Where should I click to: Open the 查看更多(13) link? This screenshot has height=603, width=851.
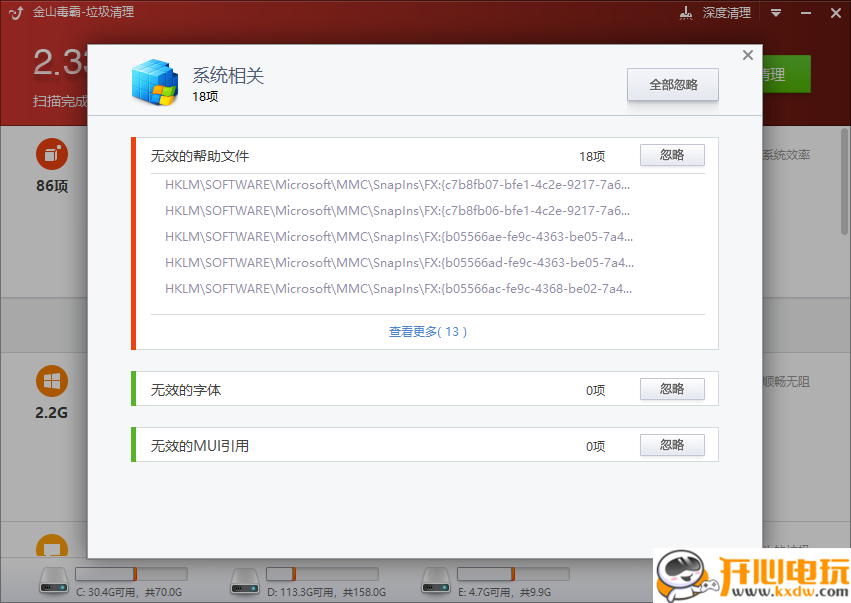click(428, 332)
